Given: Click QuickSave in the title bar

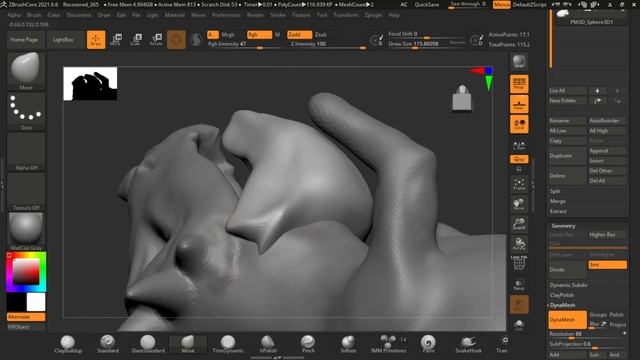Looking at the screenshot, I should (427, 4).
